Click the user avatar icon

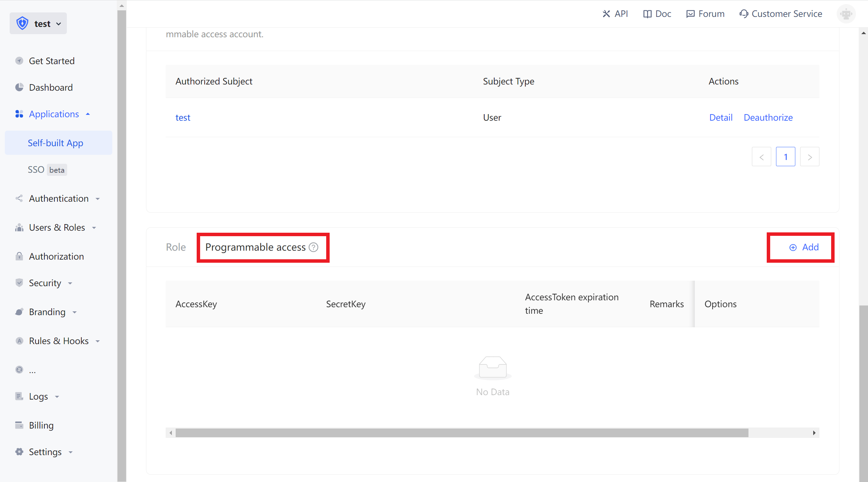846,14
